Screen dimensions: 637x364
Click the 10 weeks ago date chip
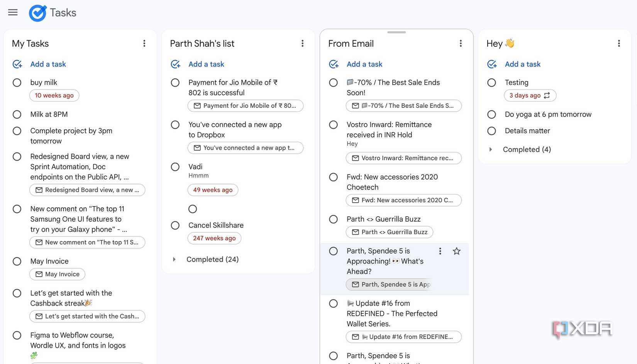(x=54, y=95)
